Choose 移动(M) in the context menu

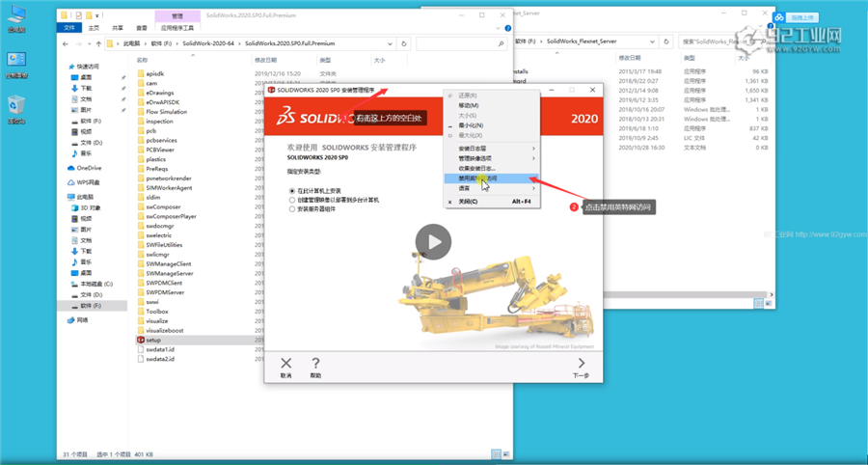click(x=492, y=105)
